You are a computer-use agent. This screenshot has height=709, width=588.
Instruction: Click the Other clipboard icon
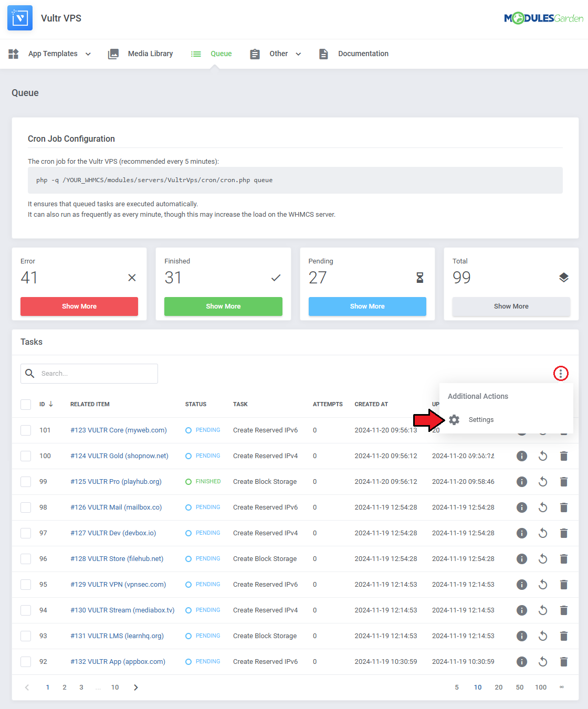coord(255,54)
